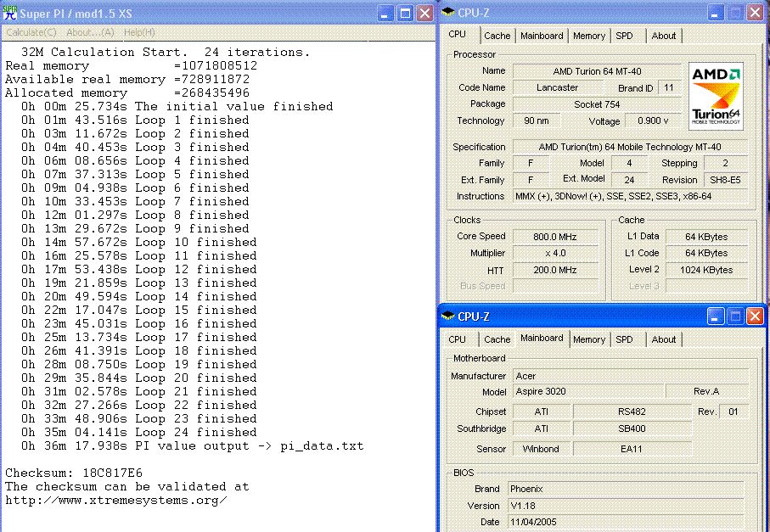Click the upper CPU-Z window chip icon
Screen dimensions: 770x532
pyautogui.click(x=448, y=12)
